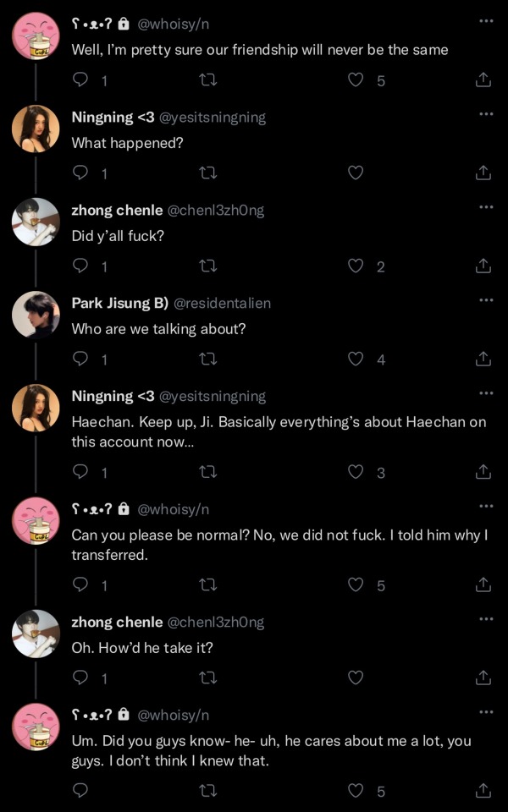The image size is (508, 812).
Task: Open Park Jisung's profile picture
Action: tap(36, 315)
